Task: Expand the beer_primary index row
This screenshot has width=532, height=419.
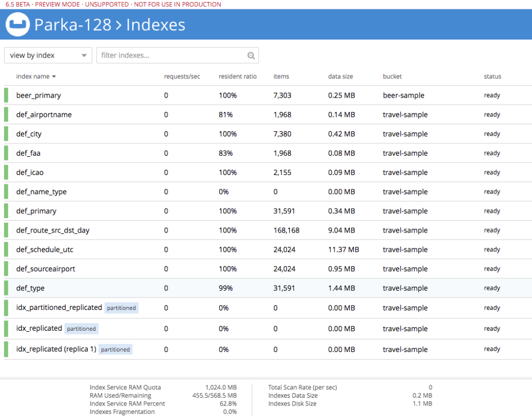Action: click(x=39, y=95)
